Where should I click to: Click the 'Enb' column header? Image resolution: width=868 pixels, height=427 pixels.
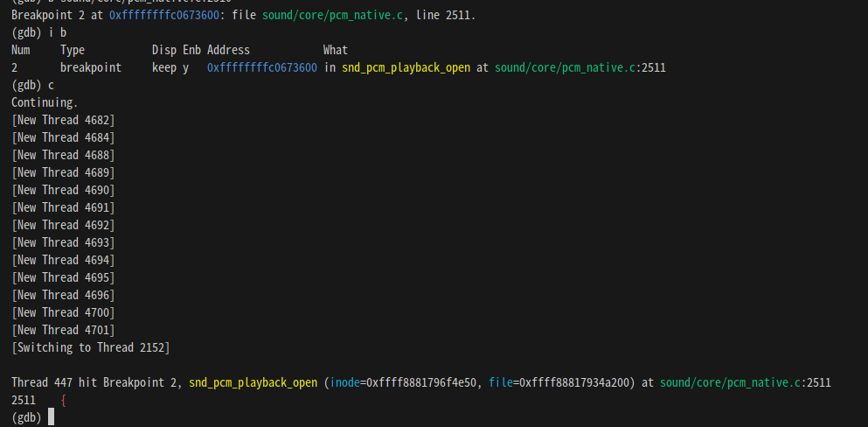click(x=192, y=51)
